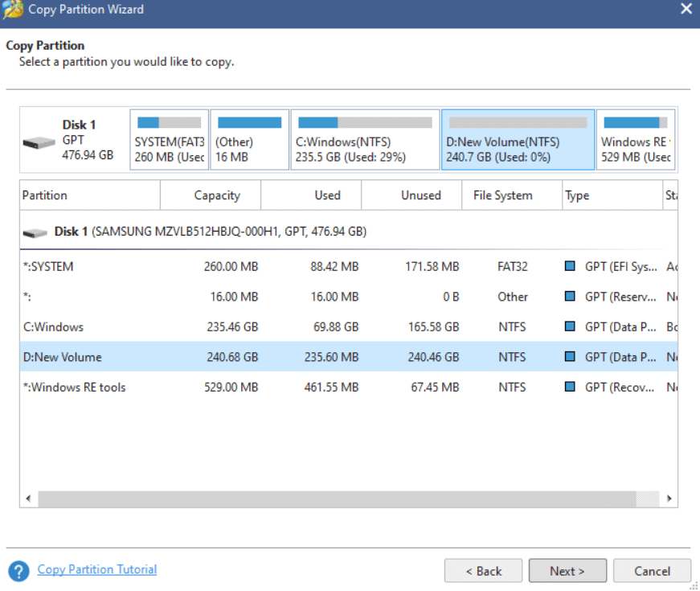Click the Disk 1 SAMSUNG MZVLB512HBJQ header row

pos(349,232)
